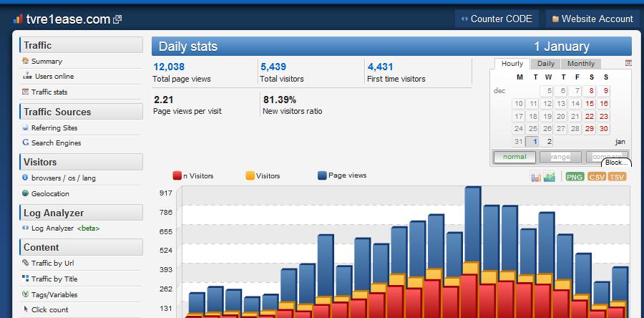
Task: Select December 8 in the calendar
Action: 590,91
